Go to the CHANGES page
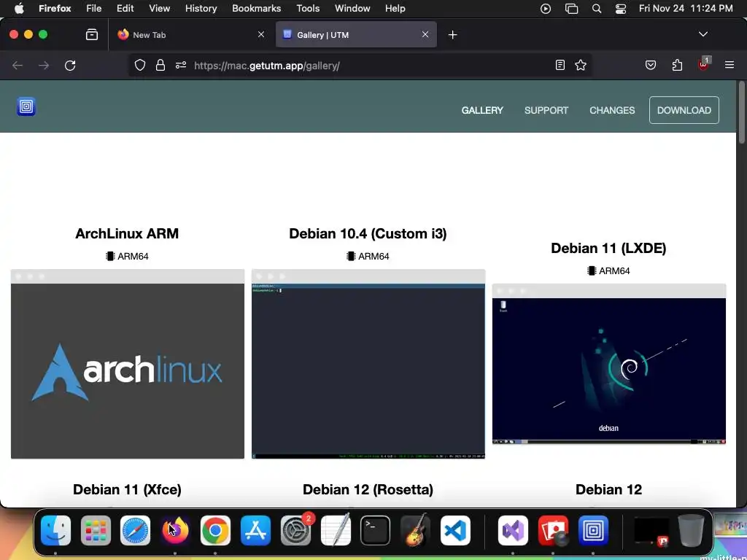The height and width of the screenshot is (560, 747). point(612,111)
